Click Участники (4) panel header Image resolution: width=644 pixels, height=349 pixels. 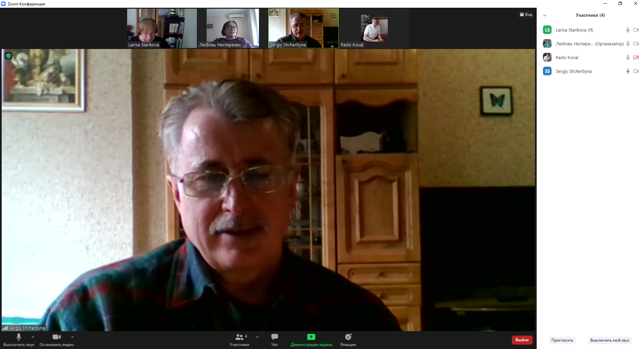click(590, 15)
